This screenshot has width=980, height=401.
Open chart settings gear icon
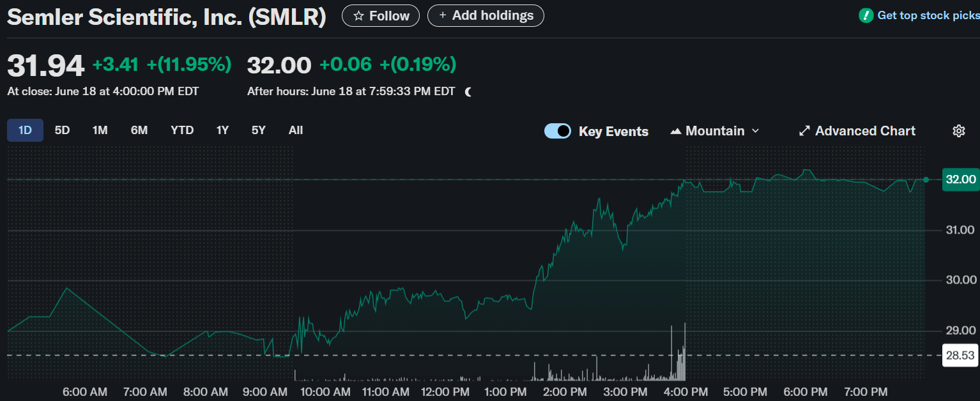click(958, 131)
